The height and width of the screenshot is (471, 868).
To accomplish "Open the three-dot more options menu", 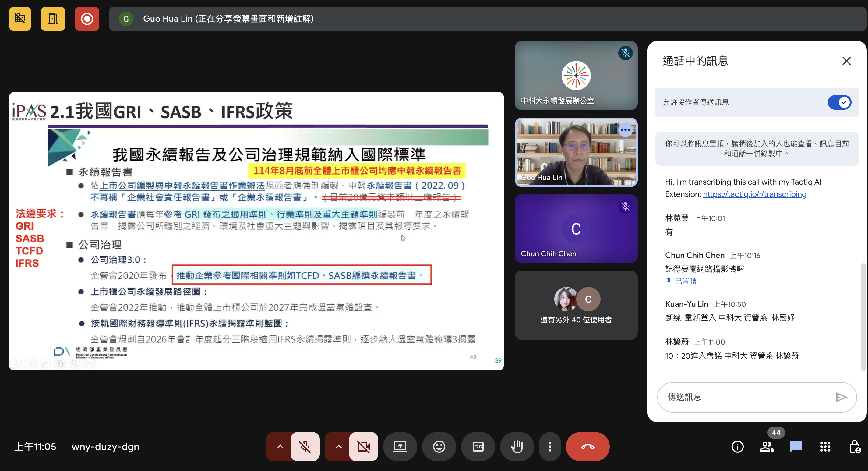I will pyautogui.click(x=549, y=447).
